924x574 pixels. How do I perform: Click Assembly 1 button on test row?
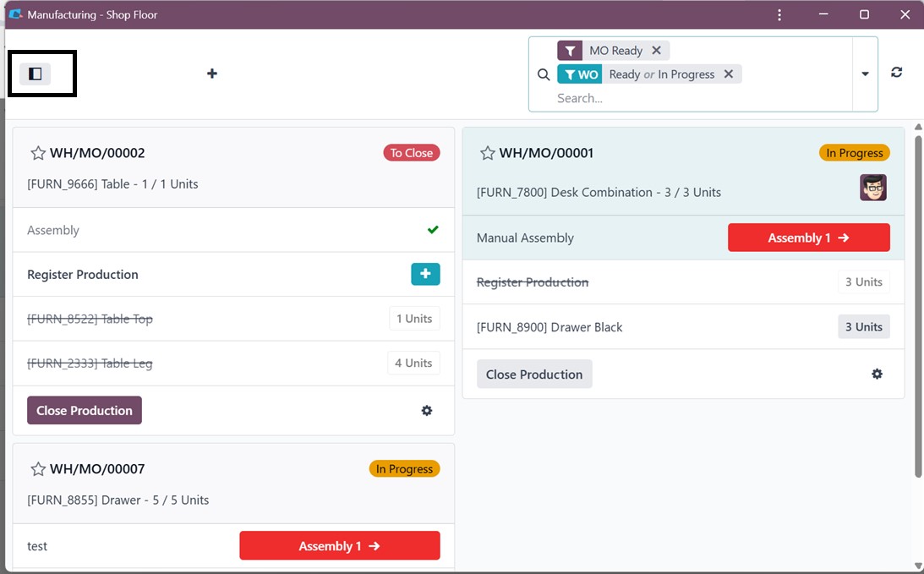pos(340,546)
